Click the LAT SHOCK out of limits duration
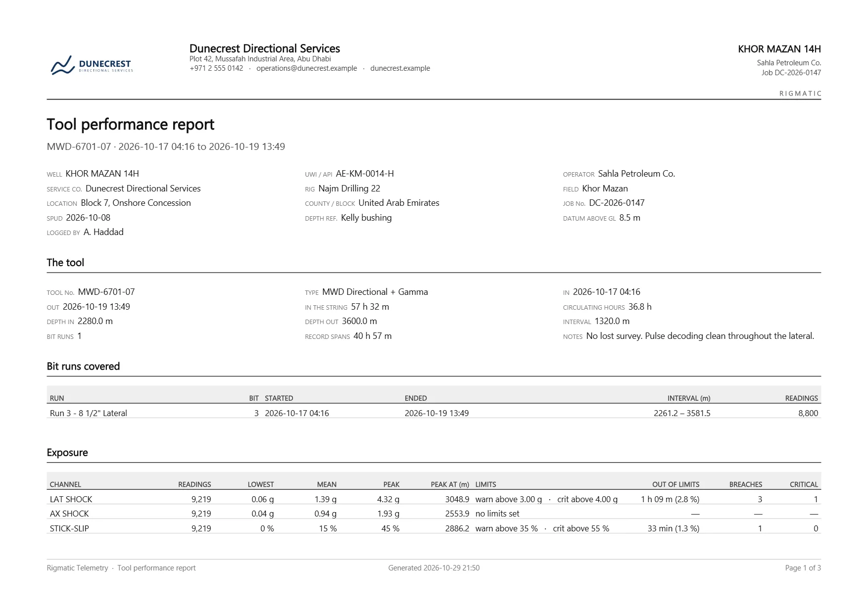The image size is (868, 613). click(670, 499)
